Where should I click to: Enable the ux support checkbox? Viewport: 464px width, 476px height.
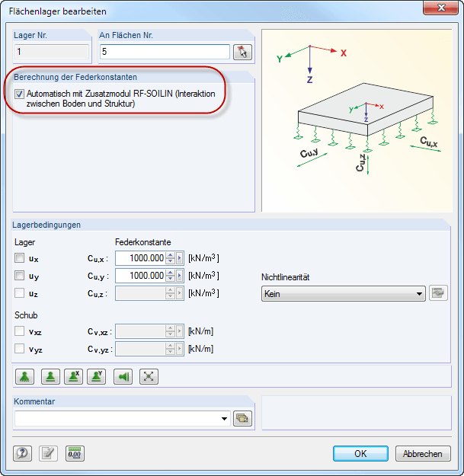tap(20, 258)
